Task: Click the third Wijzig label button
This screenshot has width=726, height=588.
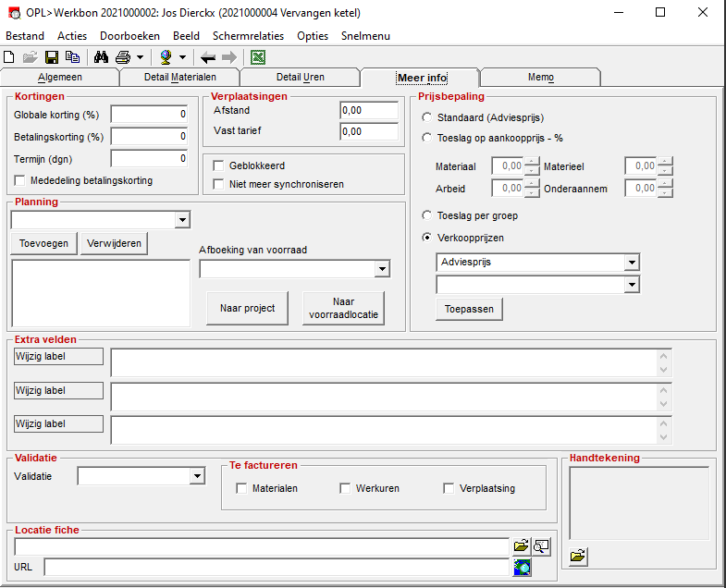Action: tap(58, 424)
